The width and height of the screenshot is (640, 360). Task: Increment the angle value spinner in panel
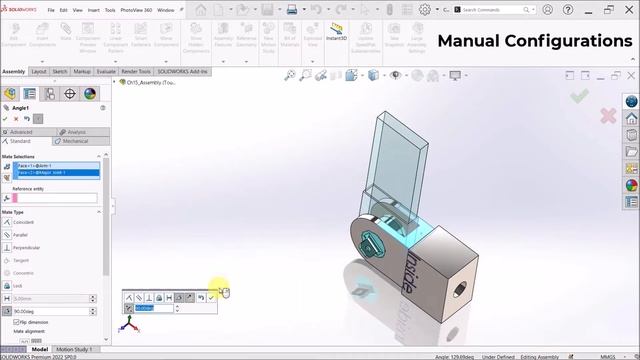(x=93, y=309)
